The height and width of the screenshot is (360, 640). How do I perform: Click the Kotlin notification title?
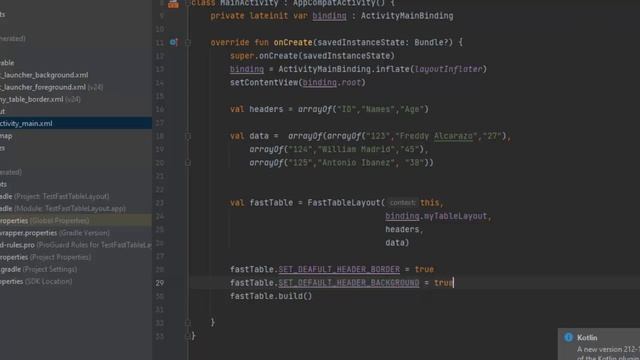(x=587, y=338)
